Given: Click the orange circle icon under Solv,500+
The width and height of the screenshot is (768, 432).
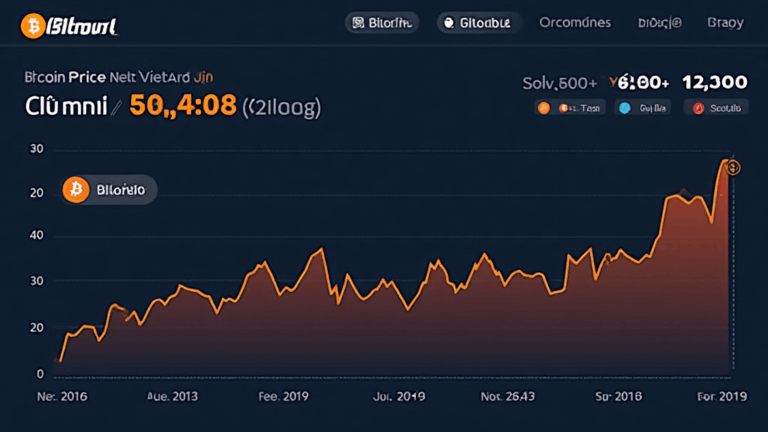Looking at the screenshot, I should (x=544, y=108).
